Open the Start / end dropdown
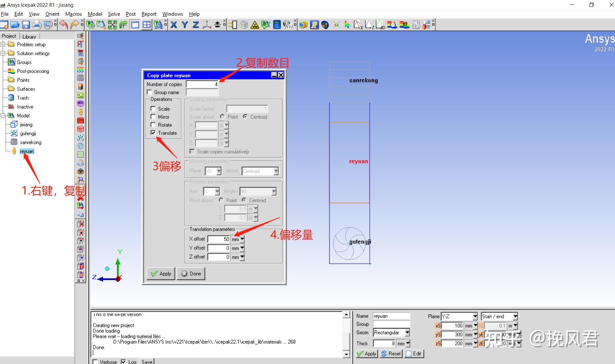The width and height of the screenshot is (615, 364). 515,316
